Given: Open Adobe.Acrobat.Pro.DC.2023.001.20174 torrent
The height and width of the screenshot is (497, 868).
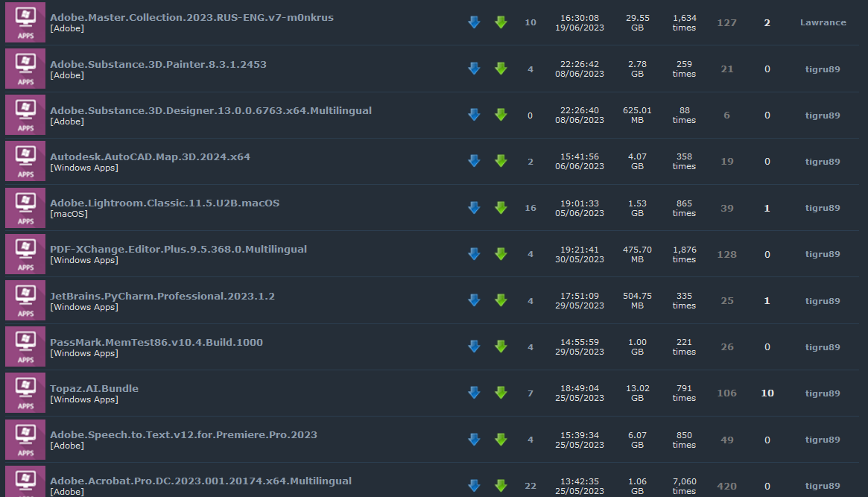Looking at the screenshot, I should tap(201, 481).
